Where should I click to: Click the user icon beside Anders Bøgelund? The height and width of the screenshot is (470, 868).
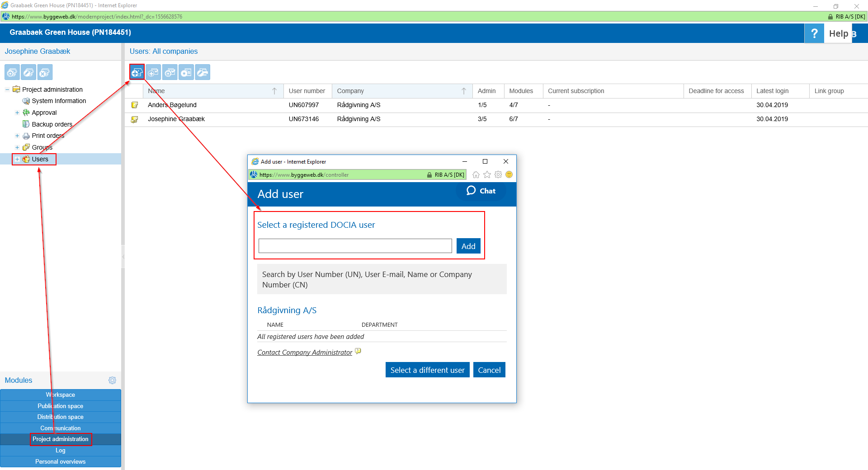click(x=134, y=105)
